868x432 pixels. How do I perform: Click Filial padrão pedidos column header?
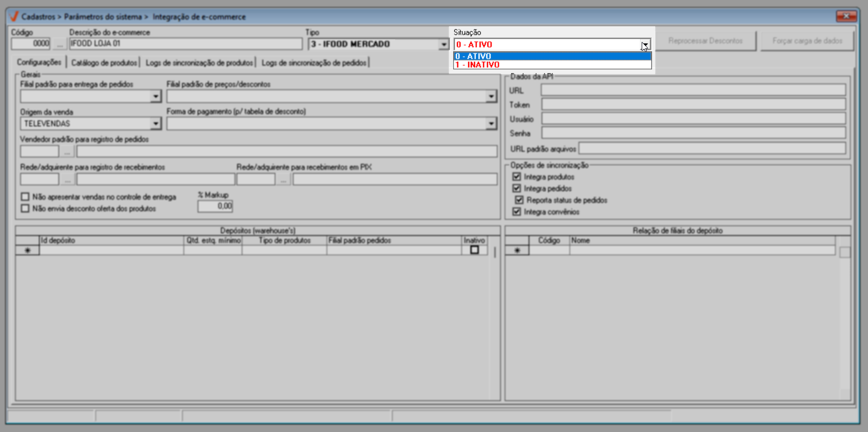click(x=394, y=240)
